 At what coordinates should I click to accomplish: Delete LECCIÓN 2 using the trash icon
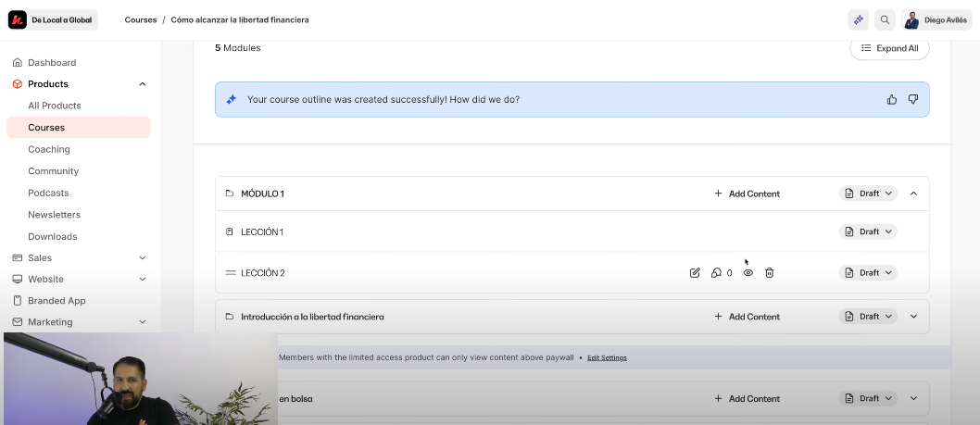(x=769, y=273)
